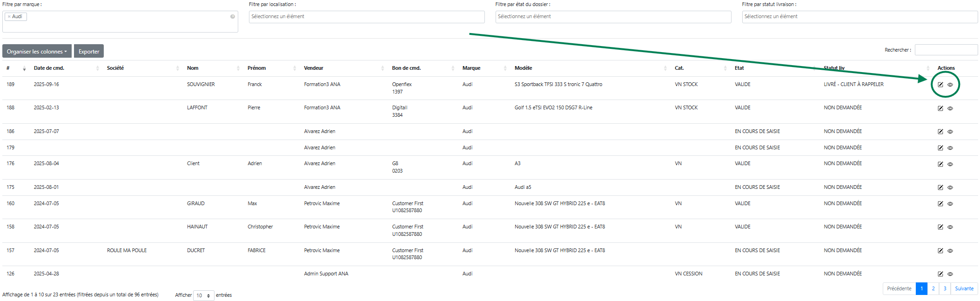Viewport: 980px width, 301px height.
Task: Click the Suivante pagination link
Action: 964,288
